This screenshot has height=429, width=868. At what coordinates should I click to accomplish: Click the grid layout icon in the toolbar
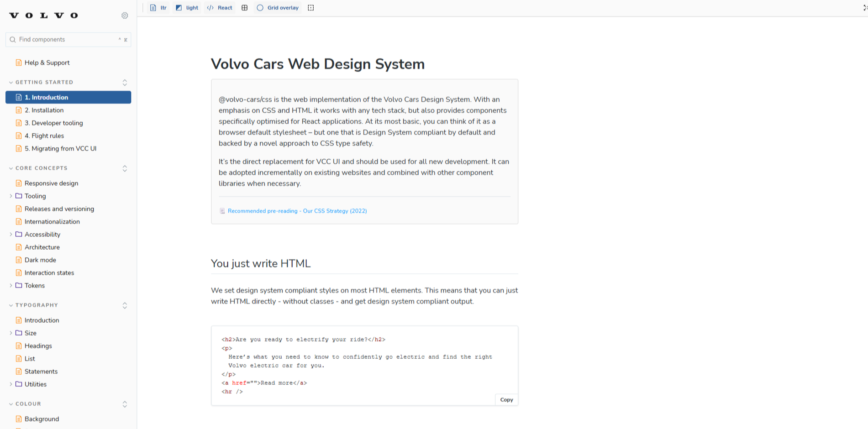[x=245, y=8]
